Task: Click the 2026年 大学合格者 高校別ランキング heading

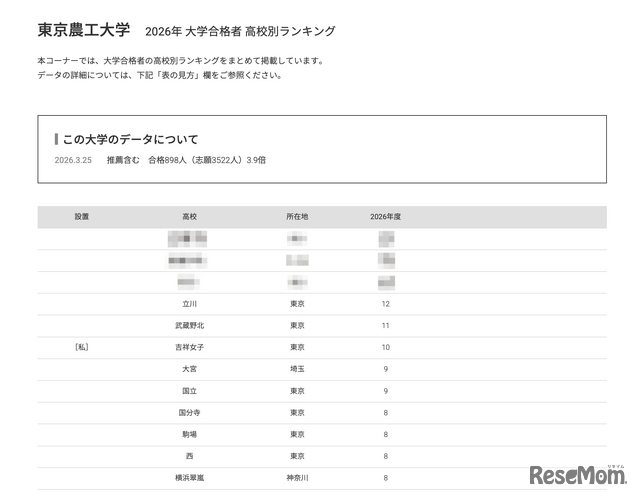Action: (240, 31)
